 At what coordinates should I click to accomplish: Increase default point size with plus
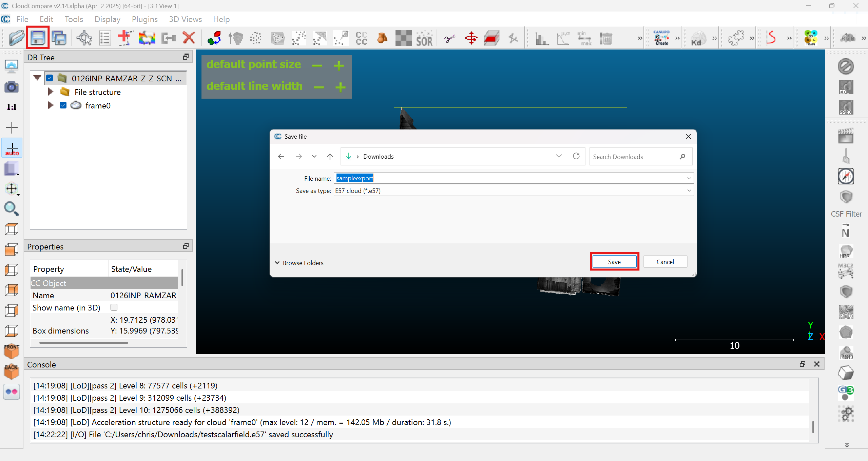click(339, 65)
